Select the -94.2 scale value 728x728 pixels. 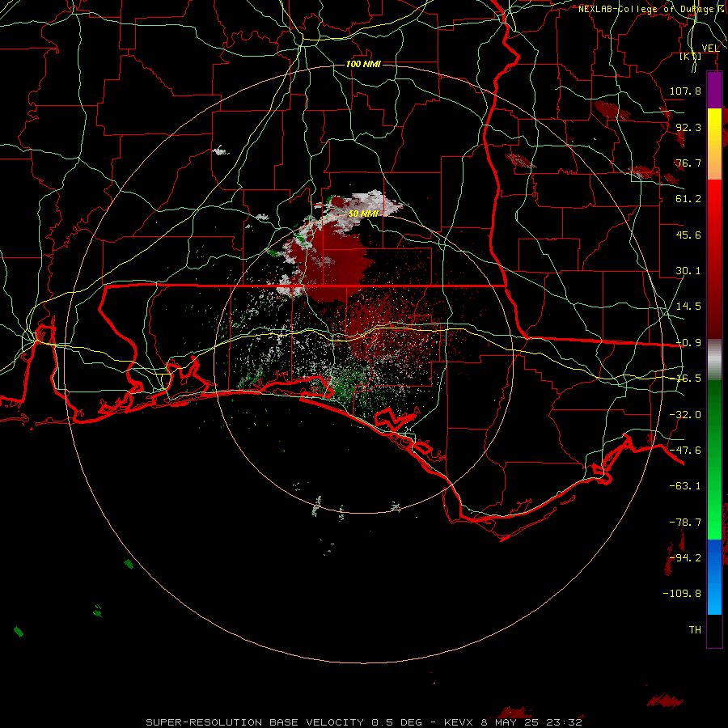685,558
